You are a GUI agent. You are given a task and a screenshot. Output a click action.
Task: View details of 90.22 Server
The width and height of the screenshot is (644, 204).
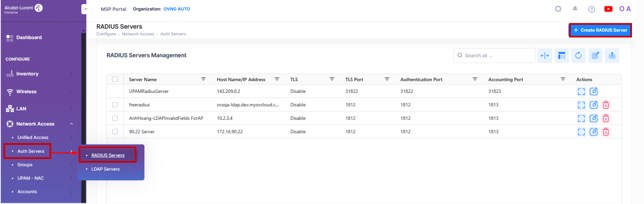coord(581,132)
